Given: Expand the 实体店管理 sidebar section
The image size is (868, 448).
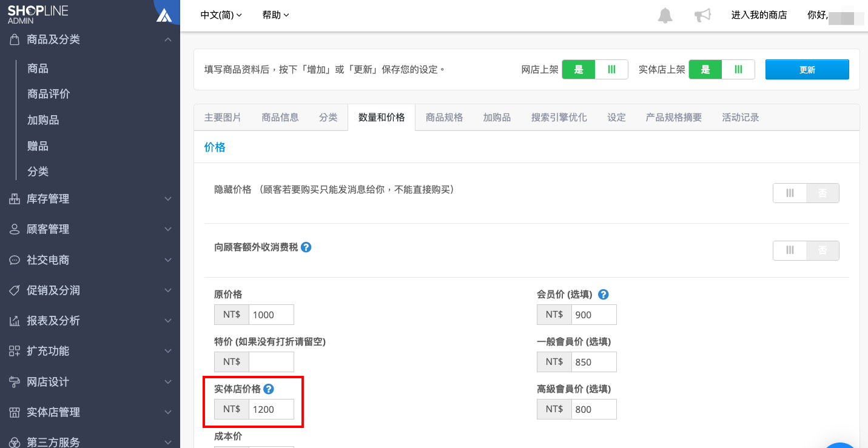Looking at the screenshot, I should click(168, 412).
